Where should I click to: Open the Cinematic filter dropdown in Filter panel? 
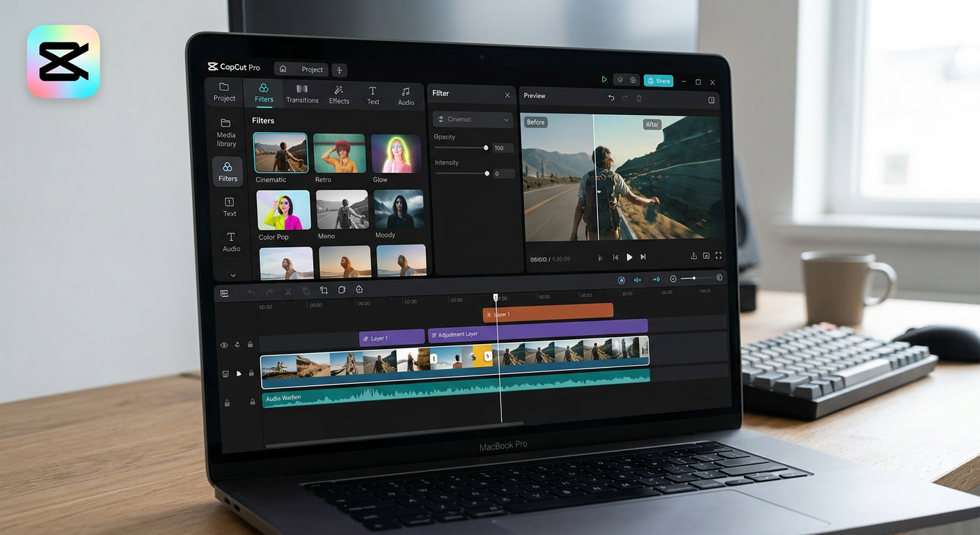point(473,119)
